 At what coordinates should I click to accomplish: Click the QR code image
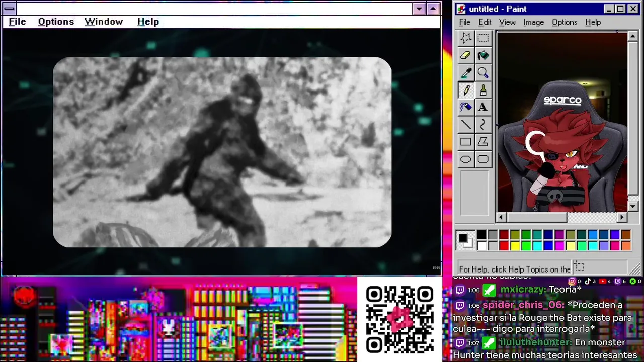click(x=400, y=319)
